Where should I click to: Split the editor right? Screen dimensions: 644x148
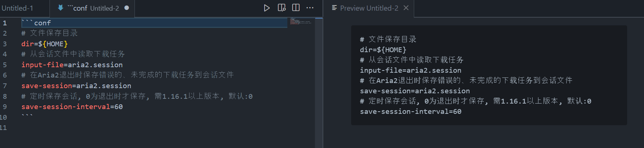click(x=296, y=8)
